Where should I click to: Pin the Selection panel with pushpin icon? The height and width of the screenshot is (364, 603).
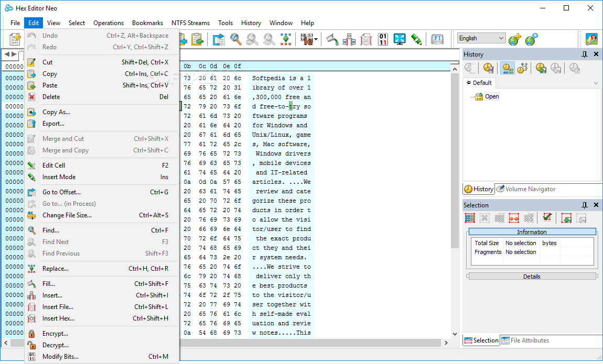(x=585, y=205)
